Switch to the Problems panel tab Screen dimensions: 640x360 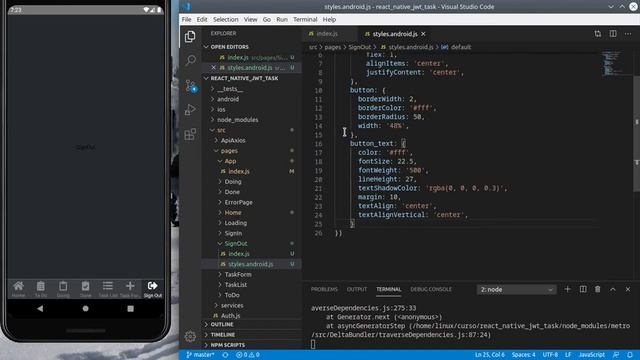324,289
